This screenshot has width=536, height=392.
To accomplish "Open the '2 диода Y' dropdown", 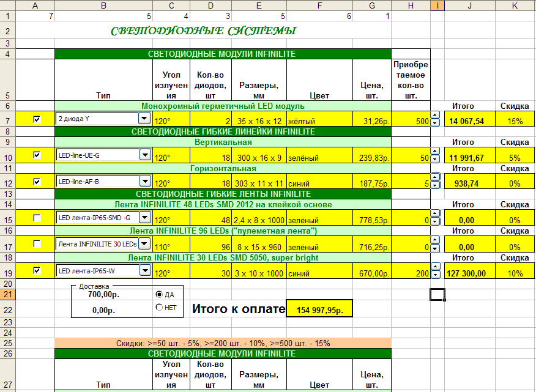I will [x=144, y=119].
